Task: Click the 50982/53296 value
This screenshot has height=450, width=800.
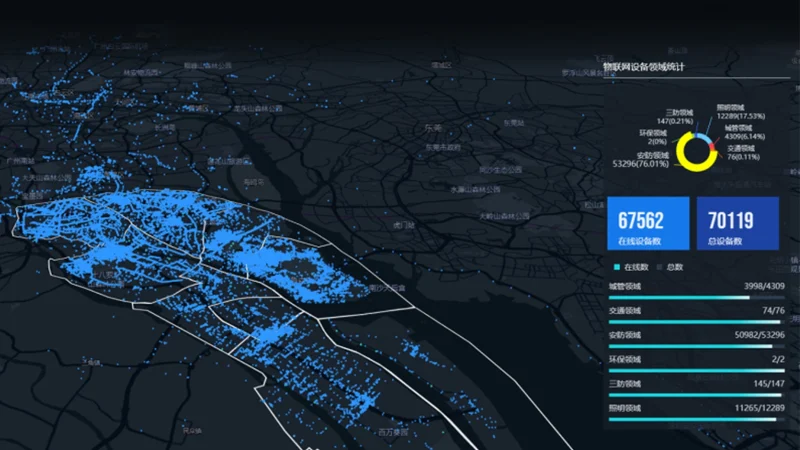Action: (760, 335)
